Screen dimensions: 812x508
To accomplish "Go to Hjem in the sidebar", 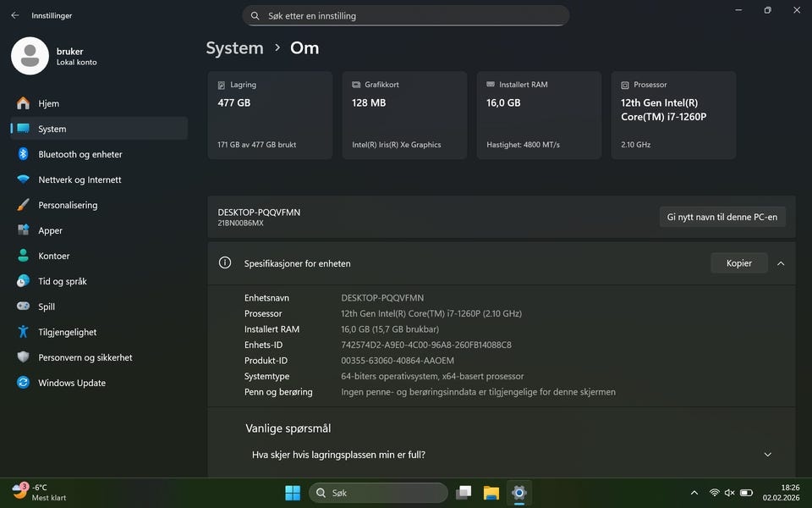I will point(99,103).
